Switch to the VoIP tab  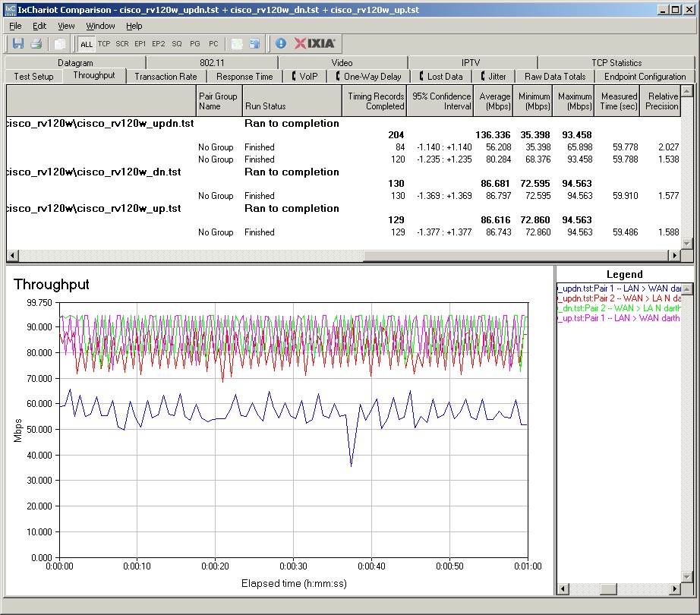point(305,77)
